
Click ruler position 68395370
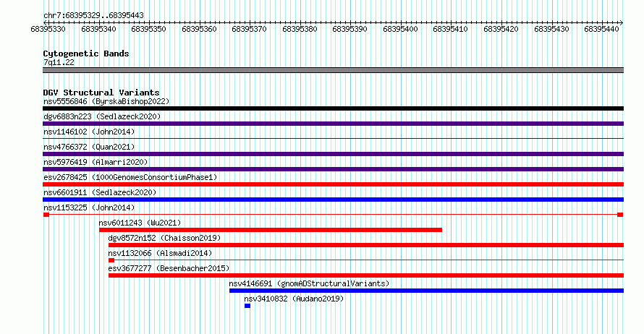250,29
